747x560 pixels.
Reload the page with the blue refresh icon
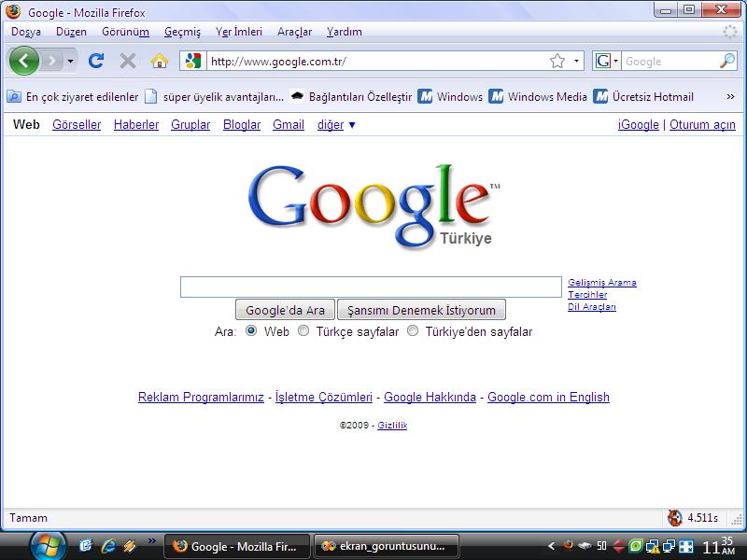(96, 61)
